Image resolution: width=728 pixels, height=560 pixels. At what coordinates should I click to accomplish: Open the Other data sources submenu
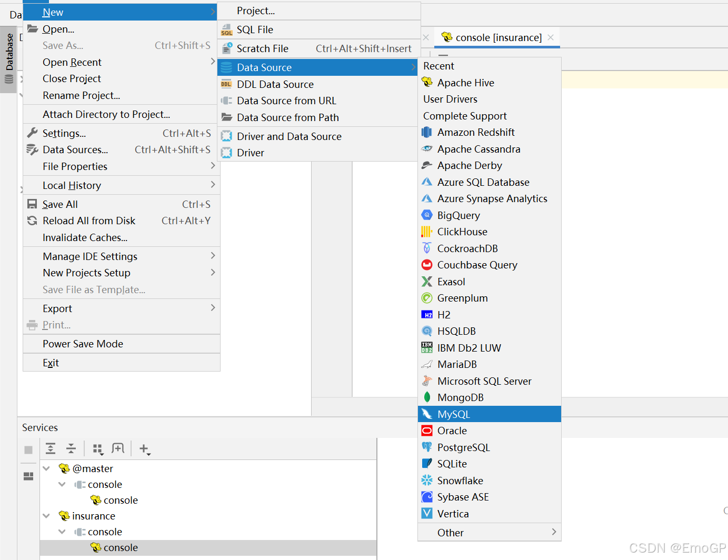[x=490, y=533]
